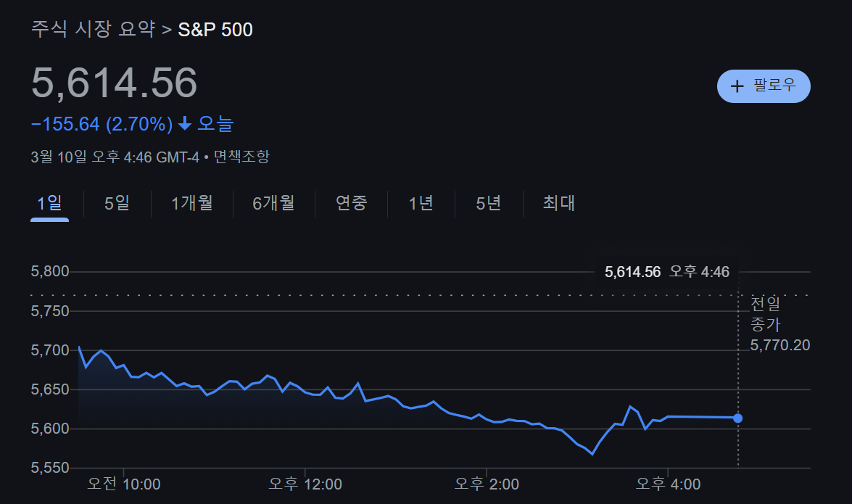Screen dimensions: 852x504
Task: Click the S&P 500 breadcrumb title
Action: click(215, 29)
